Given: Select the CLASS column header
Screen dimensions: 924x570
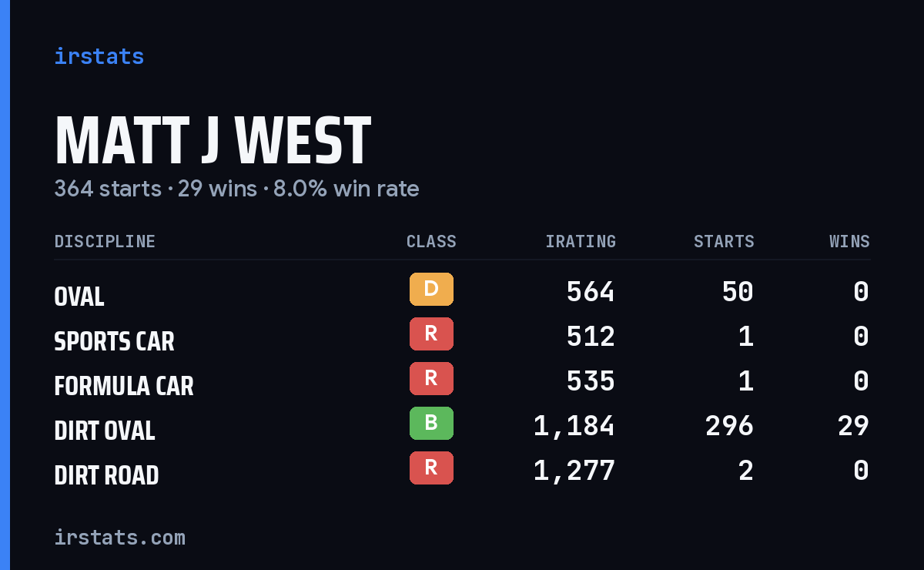Looking at the screenshot, I should [x=431, y=242].
